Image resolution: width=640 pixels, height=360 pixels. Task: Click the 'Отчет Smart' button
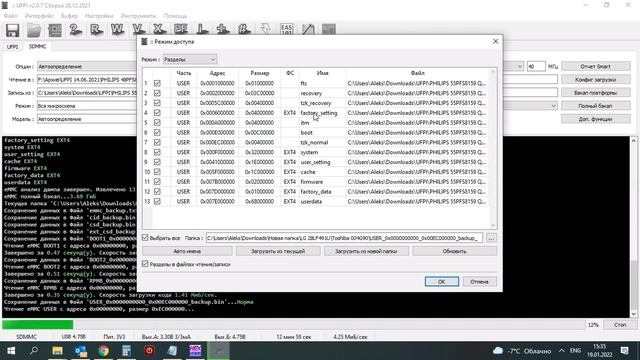coord(596,67)
